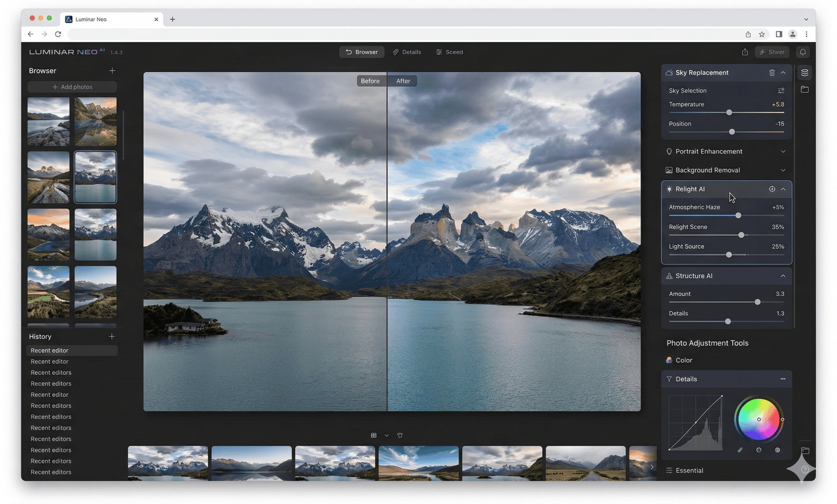Click the center of the color wheel
837x504 pixels.
click(759, 419)
